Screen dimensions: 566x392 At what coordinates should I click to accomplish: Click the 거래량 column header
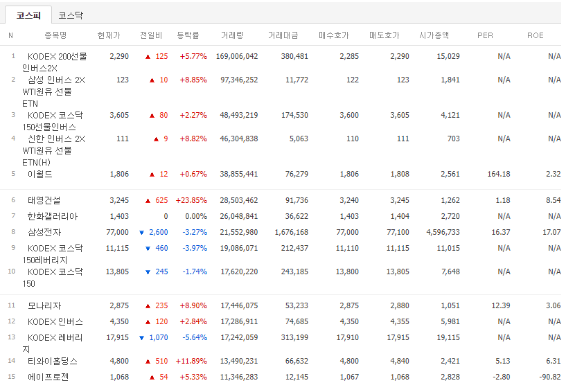pyautogui.click(x=232, y=35)
